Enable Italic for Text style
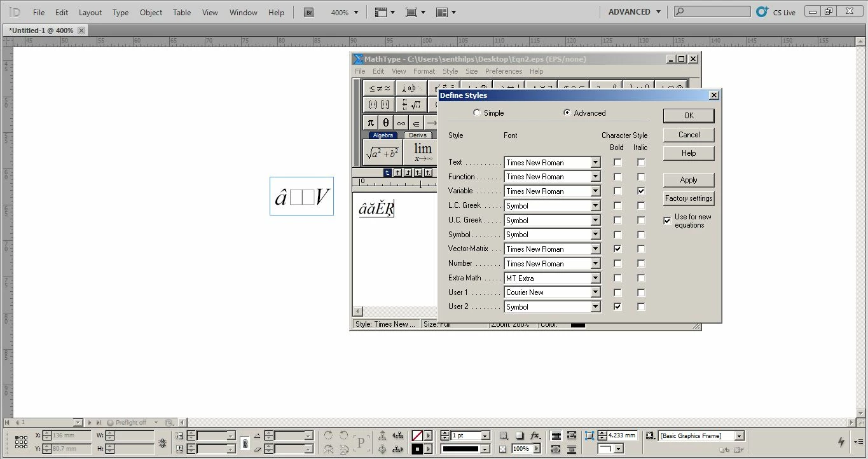 click(x=641, y=162)
